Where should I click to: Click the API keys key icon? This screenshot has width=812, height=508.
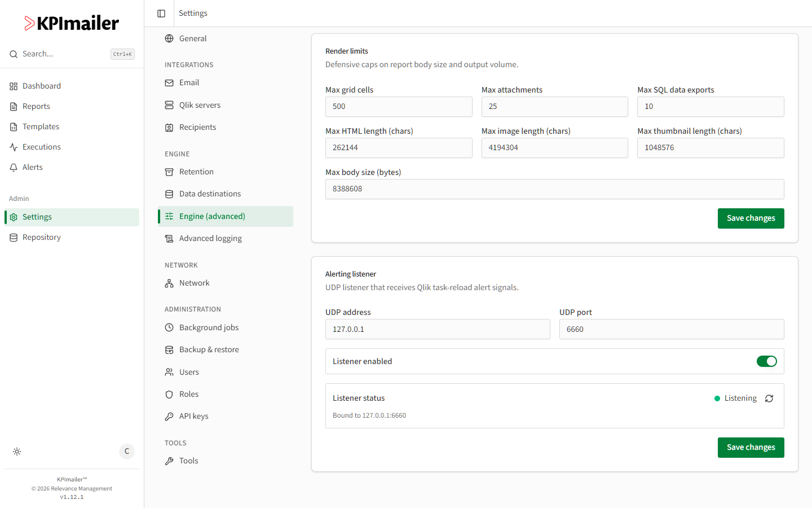coord(169,417)
